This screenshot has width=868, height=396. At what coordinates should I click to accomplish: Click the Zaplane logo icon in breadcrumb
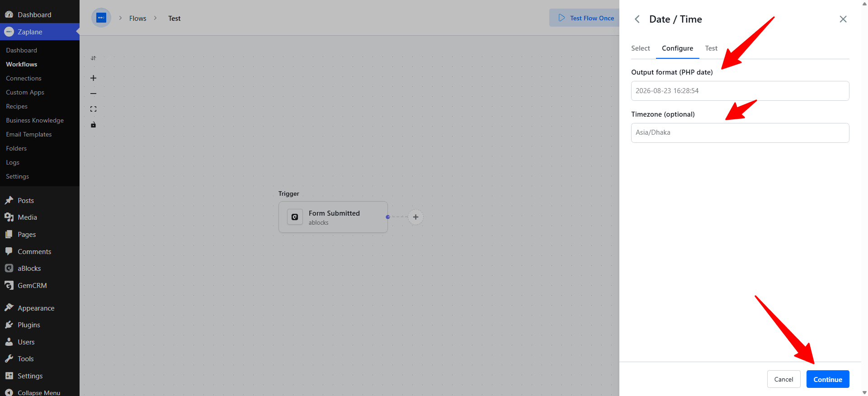[101, 18]
